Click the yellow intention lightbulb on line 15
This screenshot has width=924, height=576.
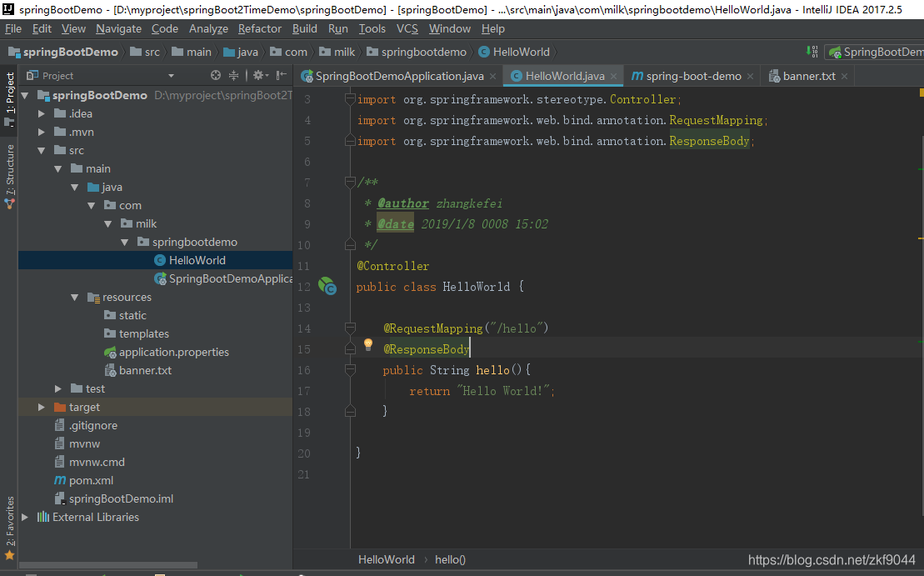[368, 345]
